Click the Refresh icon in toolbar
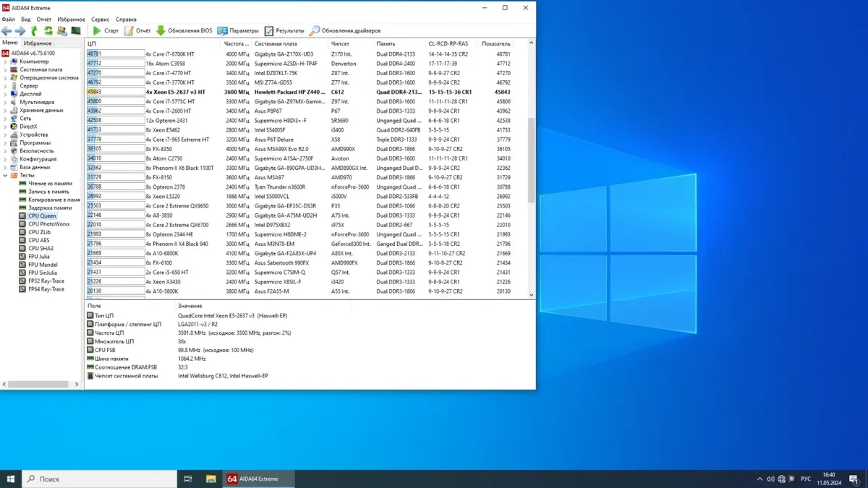 [48, 31]
